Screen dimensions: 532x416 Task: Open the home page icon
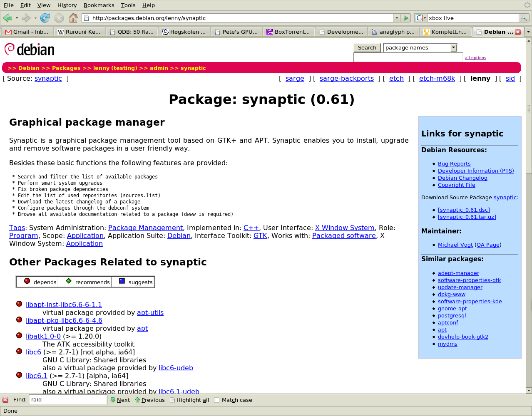[73, 18]
